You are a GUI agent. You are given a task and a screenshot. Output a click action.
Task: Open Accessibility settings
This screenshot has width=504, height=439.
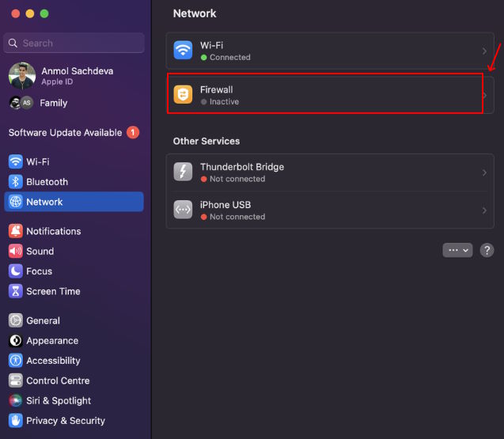[x=74, y=361]
